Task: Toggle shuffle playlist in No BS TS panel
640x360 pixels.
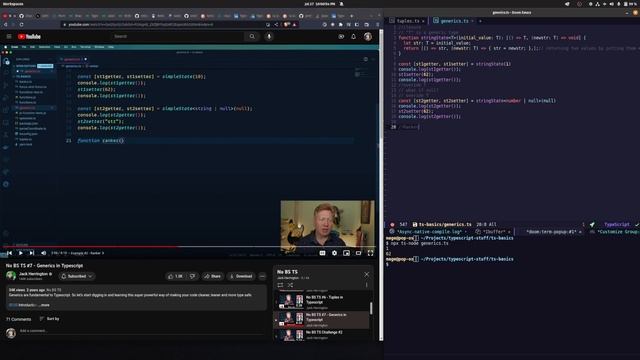Action: point(290,285)
